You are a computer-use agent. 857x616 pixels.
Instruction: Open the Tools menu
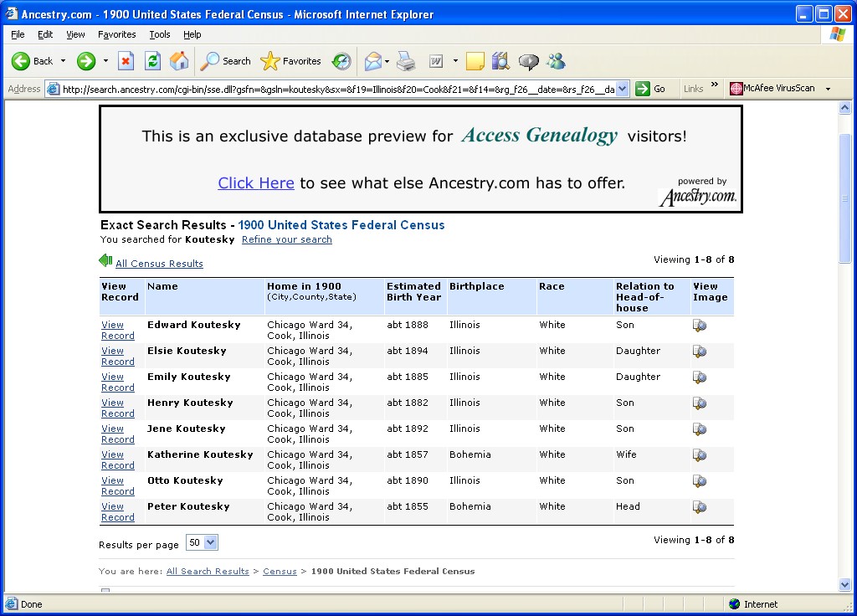[x=160, y=34]
